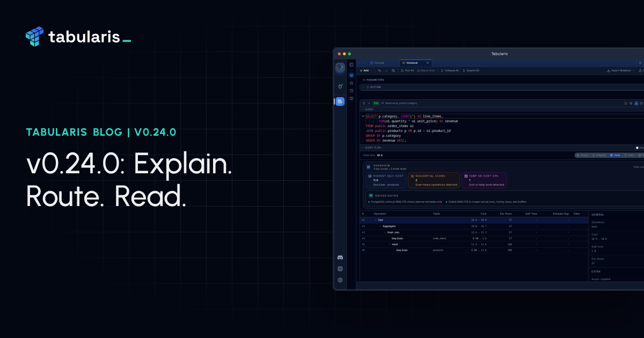Select the Seq Scan row for order_items

pyautogui.click(x=474, y=238)
